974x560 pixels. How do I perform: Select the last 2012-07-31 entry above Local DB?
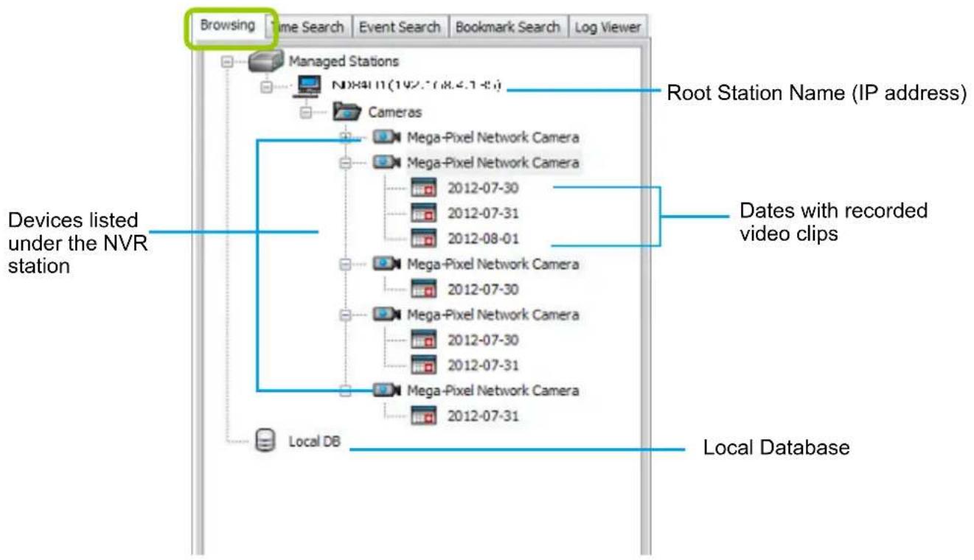coord(484,416)
